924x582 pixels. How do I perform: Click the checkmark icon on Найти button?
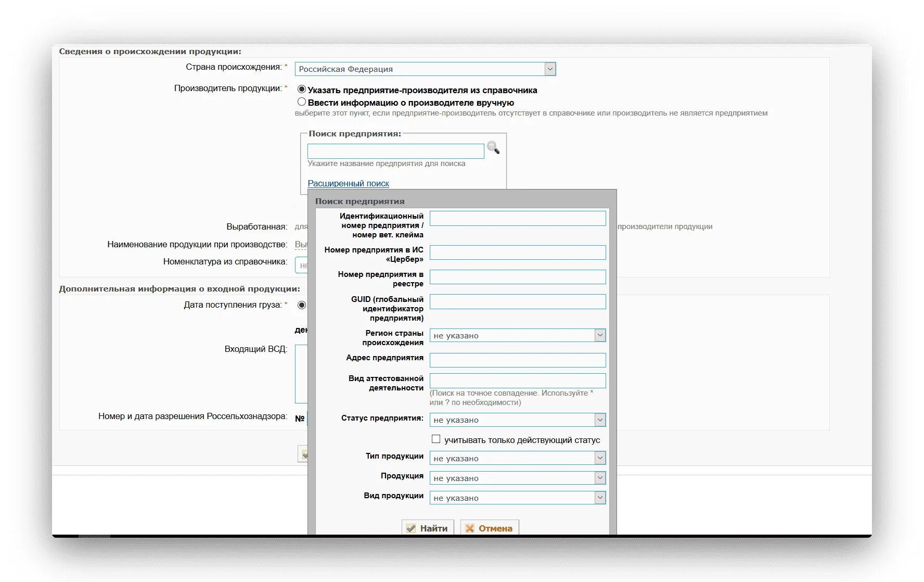pos(411,528)
